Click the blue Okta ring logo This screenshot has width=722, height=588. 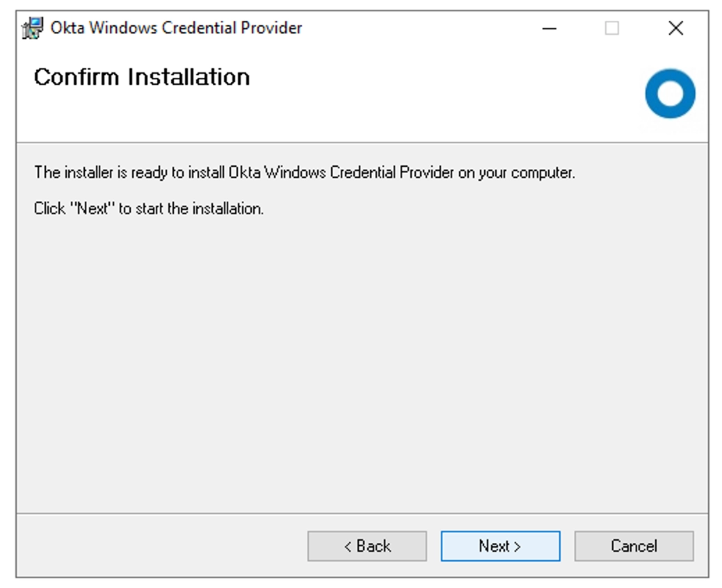click(670, 93)
